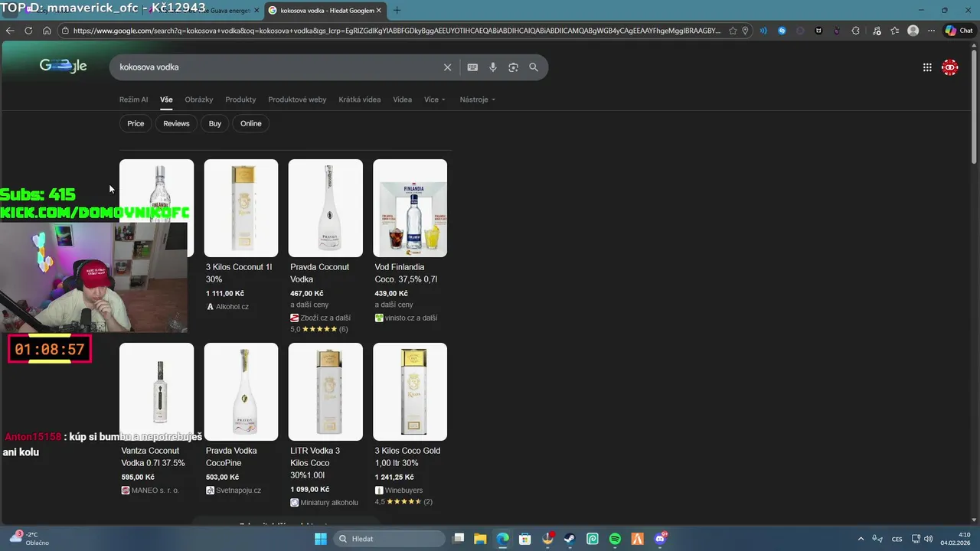
Task: Click Vantza Coconut Vodka bottle thumbnail
Action: pyautogui.click(x=157, y=392)
